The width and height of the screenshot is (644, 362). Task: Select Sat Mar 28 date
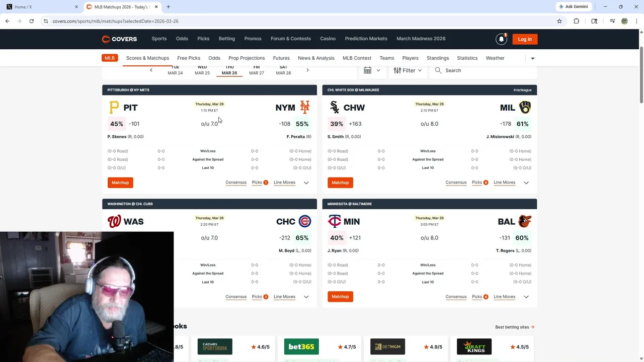pyautogui.click(x=283, y=70)
